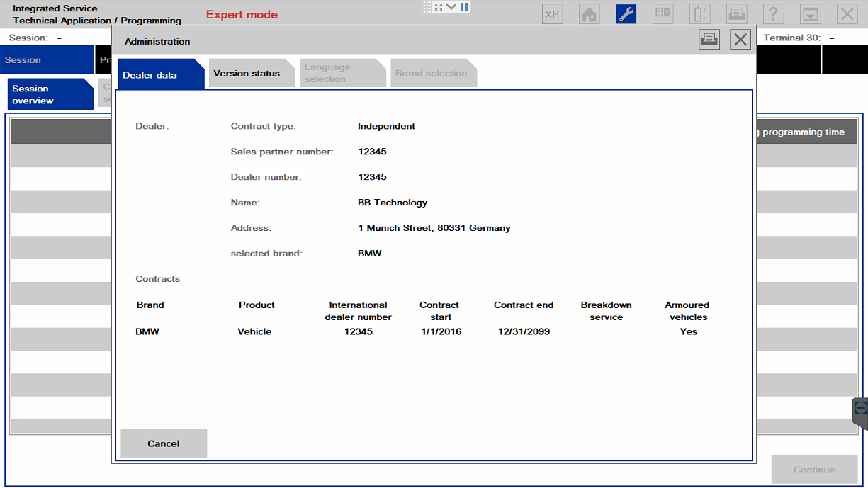868x488 pixels.
Task: Close the Administration dialog
Action: click(740, 40)
